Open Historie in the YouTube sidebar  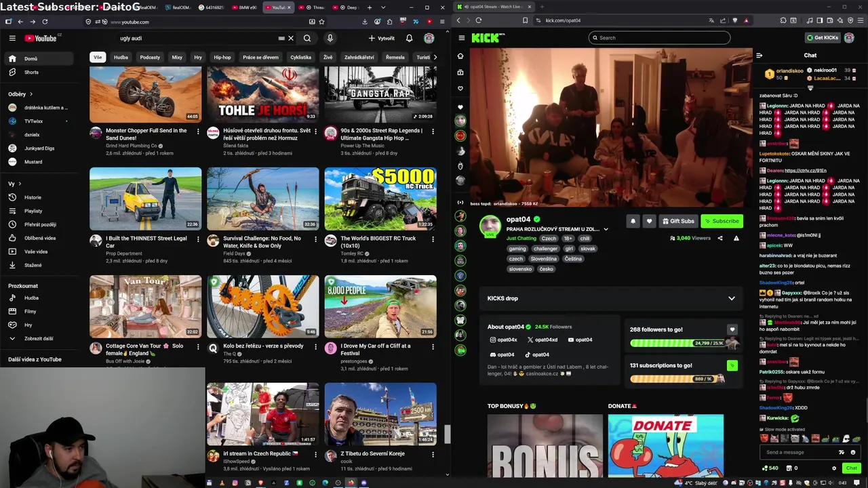(x=39, y=197)
